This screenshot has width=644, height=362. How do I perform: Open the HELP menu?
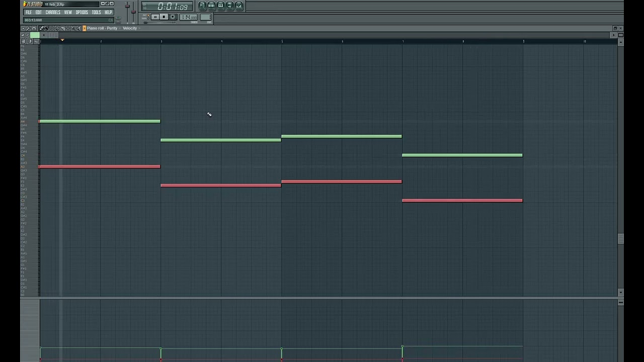(x=108, y=12)
